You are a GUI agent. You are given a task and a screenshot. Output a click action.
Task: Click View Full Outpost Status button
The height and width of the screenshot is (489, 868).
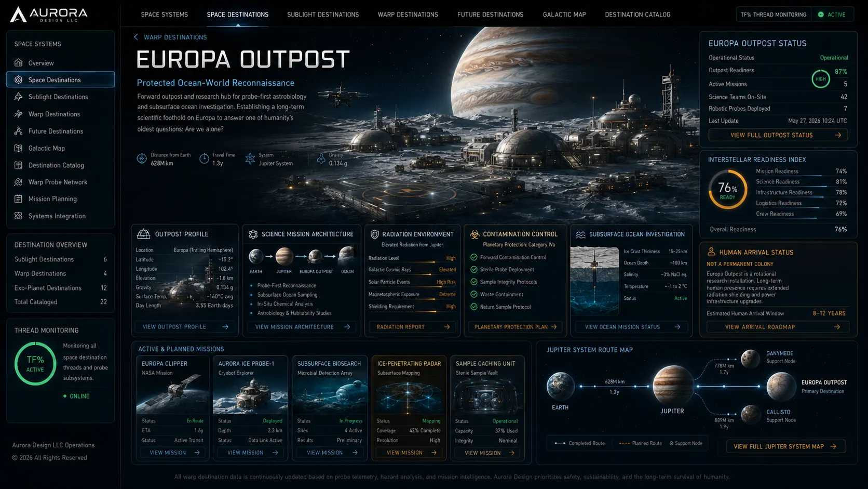click(x=778, y=135)
